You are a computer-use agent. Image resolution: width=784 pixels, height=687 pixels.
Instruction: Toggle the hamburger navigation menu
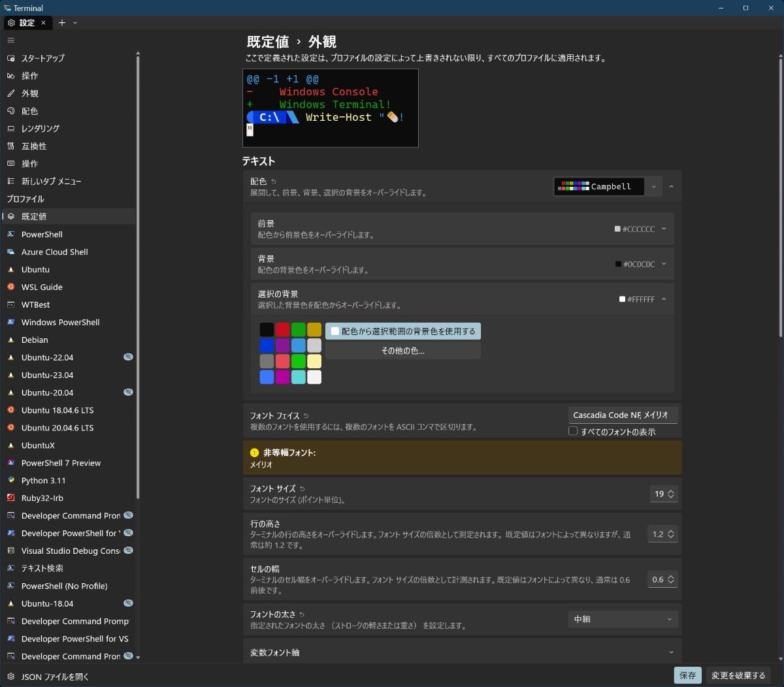tap(10, 40)
